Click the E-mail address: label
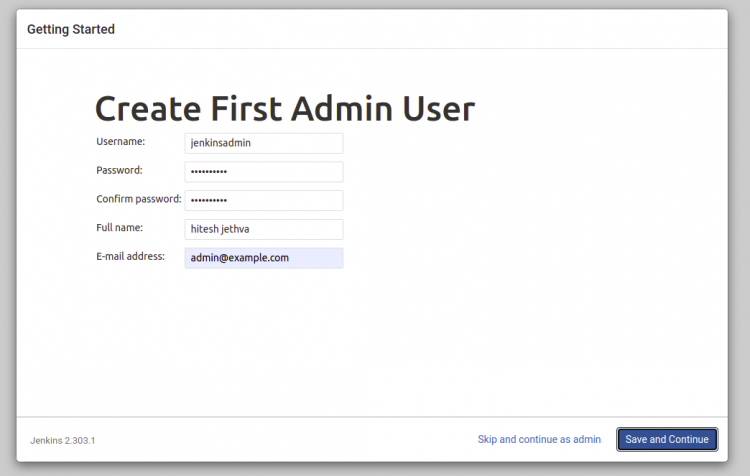Viewport: 750px width, 476px height. pyautogui.click(x=131, y=256)
